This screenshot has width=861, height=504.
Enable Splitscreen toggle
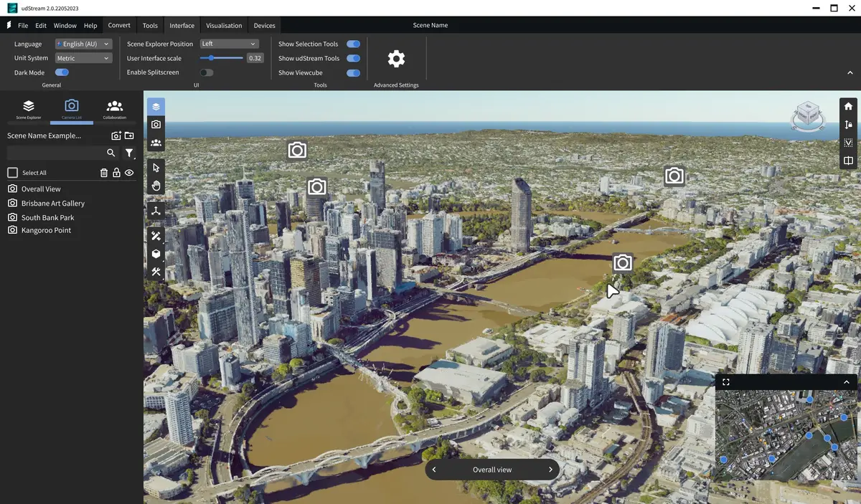tap(207, 72)
